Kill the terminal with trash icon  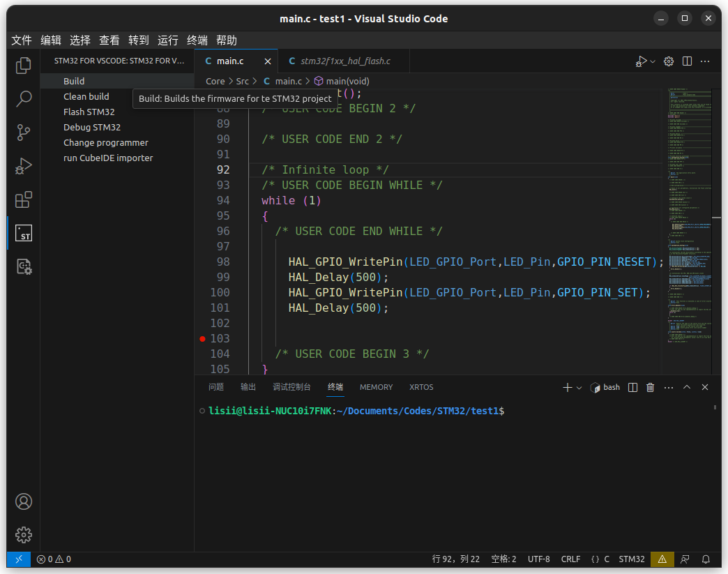650,387
